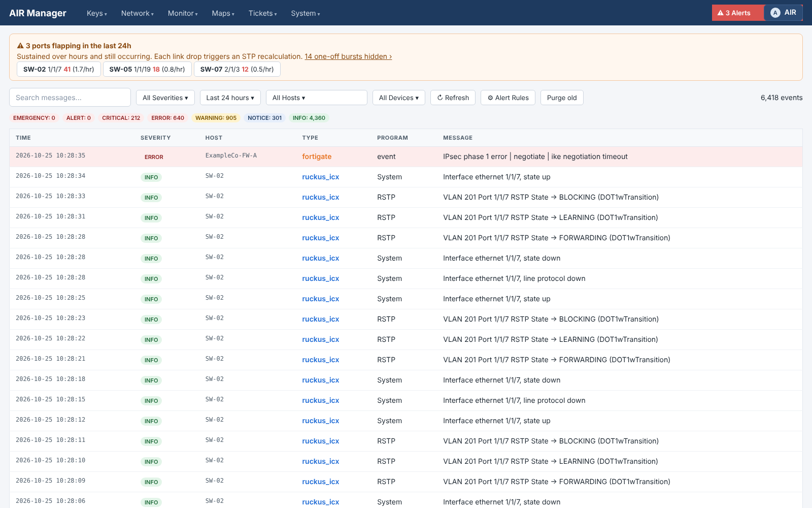Sort by the SEVERITY column header
The image size is (812, 508).
pos(155,138)
